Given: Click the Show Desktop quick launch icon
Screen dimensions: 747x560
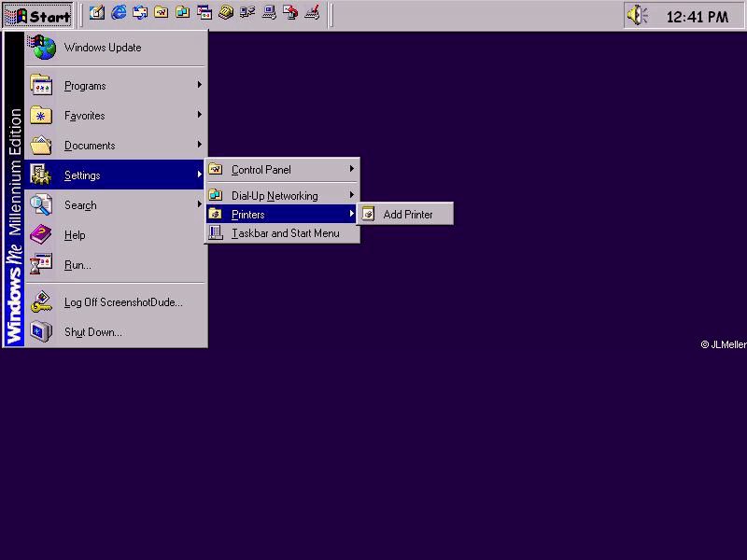Looking at the screenshot, I should 97,13.
